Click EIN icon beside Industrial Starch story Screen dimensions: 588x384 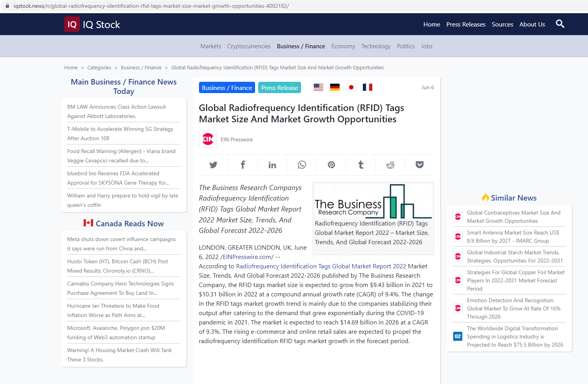[458, 256]
